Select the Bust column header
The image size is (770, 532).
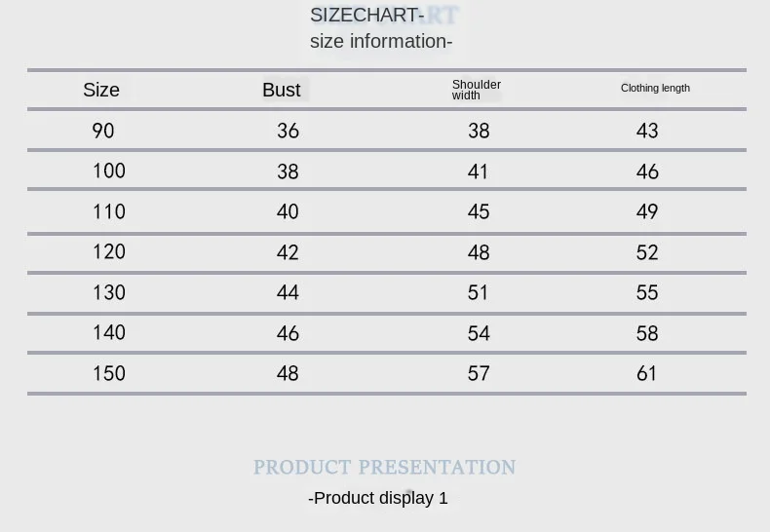tap(282, 90)
